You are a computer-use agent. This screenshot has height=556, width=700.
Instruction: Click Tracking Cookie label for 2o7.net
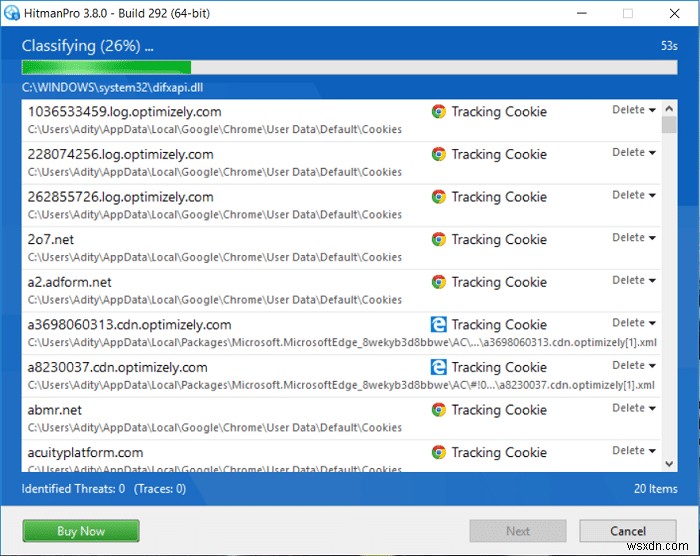499,240
